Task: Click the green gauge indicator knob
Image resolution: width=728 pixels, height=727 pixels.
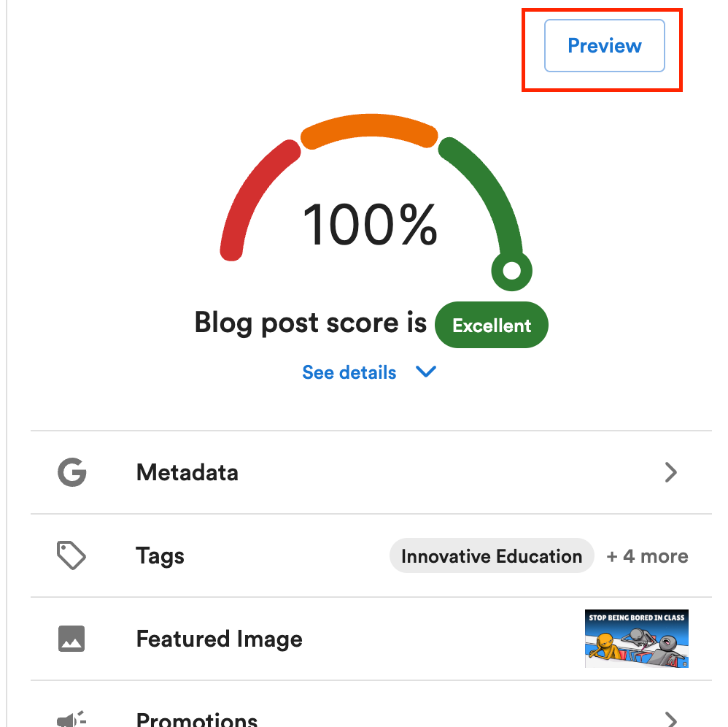Action: (x=511, y=270)
